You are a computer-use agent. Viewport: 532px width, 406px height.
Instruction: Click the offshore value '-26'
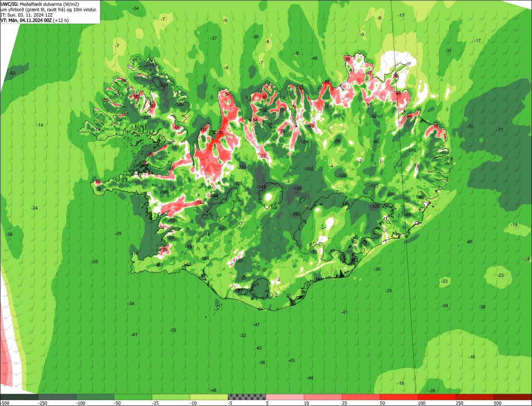(9, 234)
